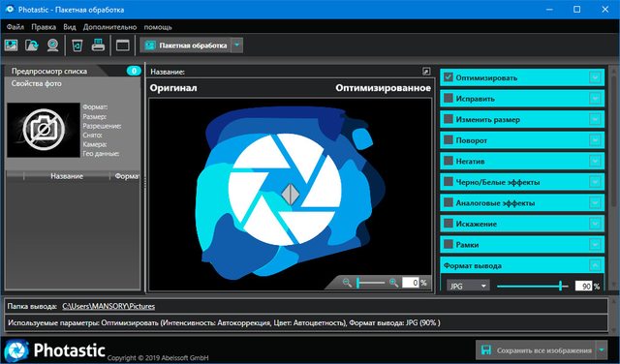Click the window view icon in toolbar
This screenshot has width=620, height=364.
coord(123,45)
